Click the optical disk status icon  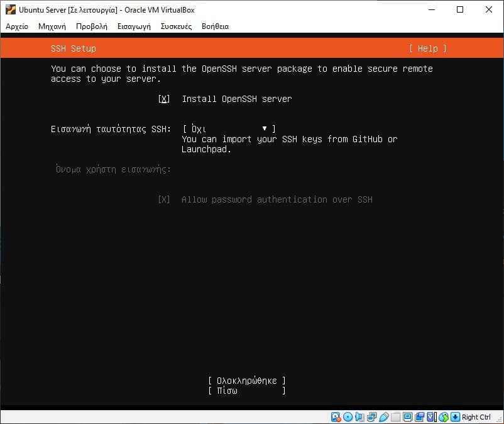348,417
